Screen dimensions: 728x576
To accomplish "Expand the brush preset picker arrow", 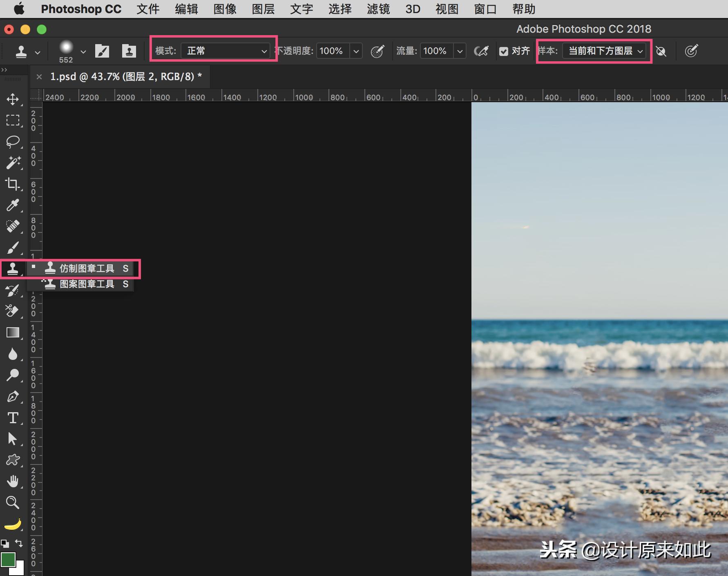I will coord(83,52).
